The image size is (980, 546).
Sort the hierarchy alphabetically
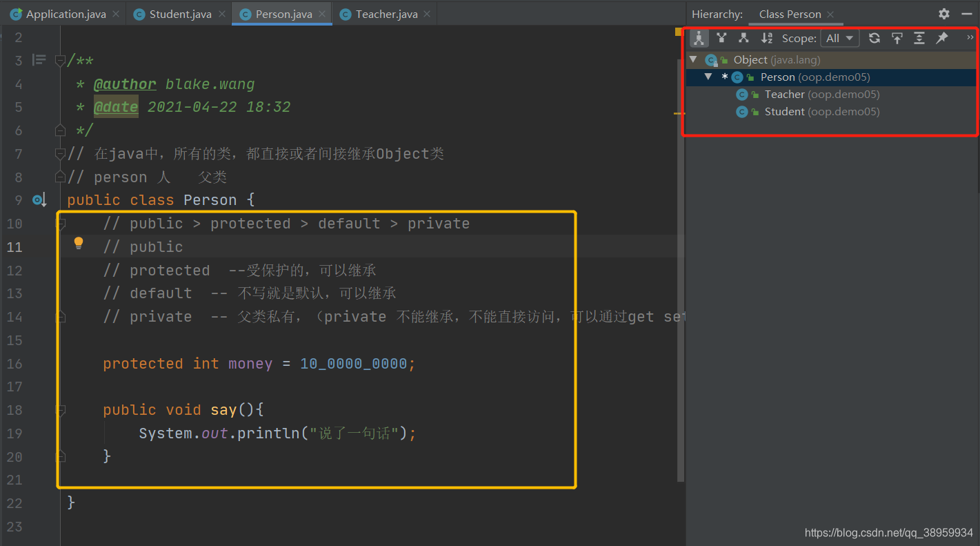click(x=767, y=38)
